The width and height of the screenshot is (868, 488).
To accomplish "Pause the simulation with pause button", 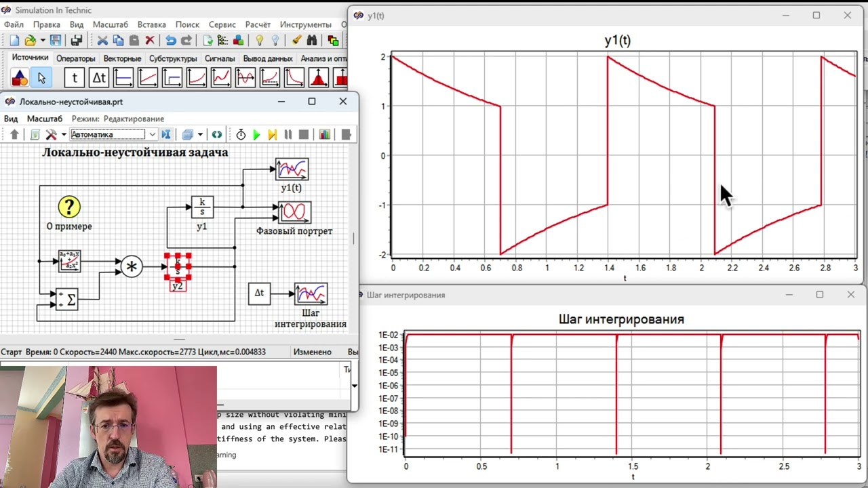I will (x=288, y=134).
